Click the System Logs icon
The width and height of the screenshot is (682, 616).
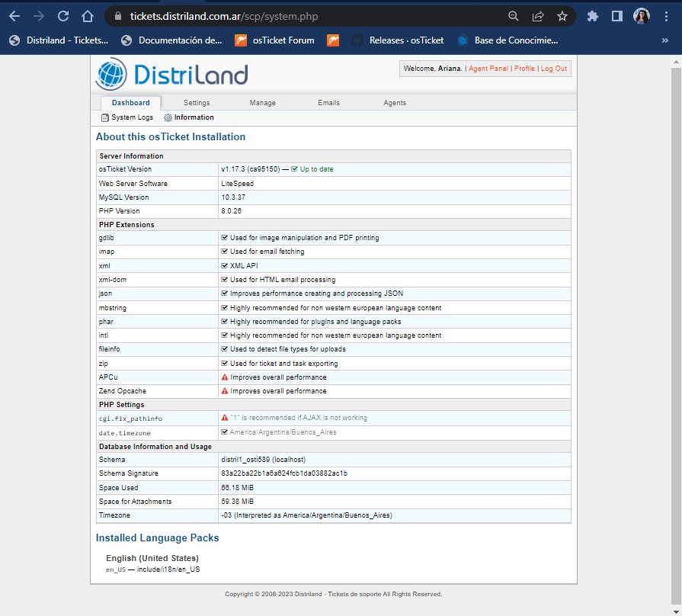pyautogui.click(x=105, y=117)
